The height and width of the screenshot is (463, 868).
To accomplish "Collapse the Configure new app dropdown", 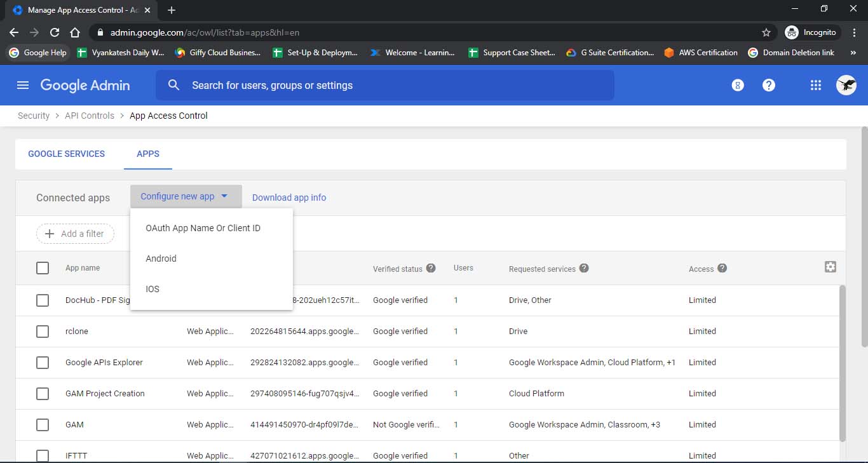I will [186, 196].
